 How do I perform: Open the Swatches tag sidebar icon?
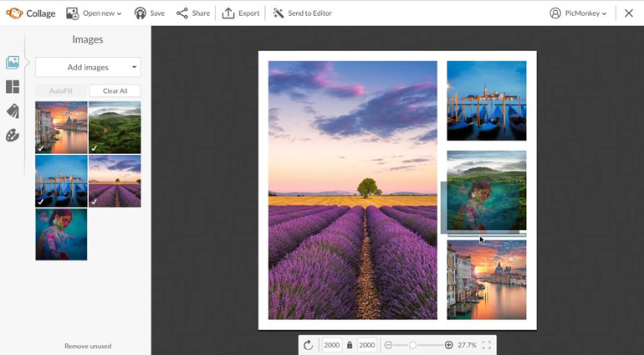point(13,111)
